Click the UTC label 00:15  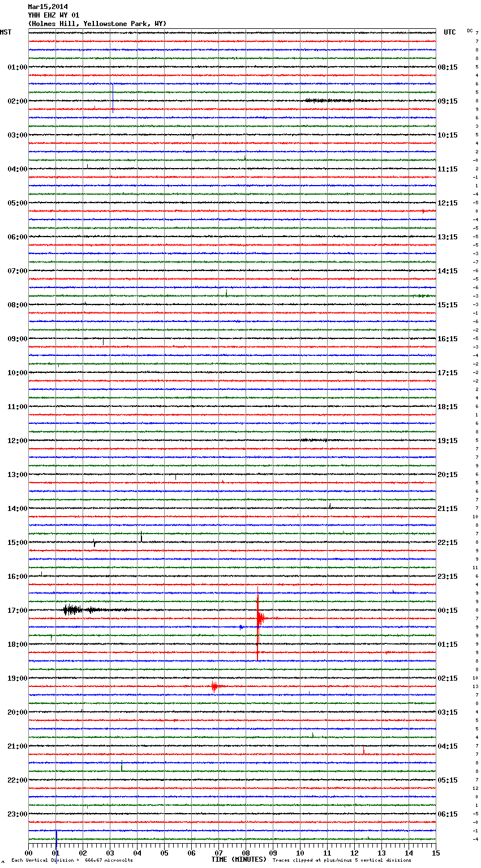[x=448, y=611]
